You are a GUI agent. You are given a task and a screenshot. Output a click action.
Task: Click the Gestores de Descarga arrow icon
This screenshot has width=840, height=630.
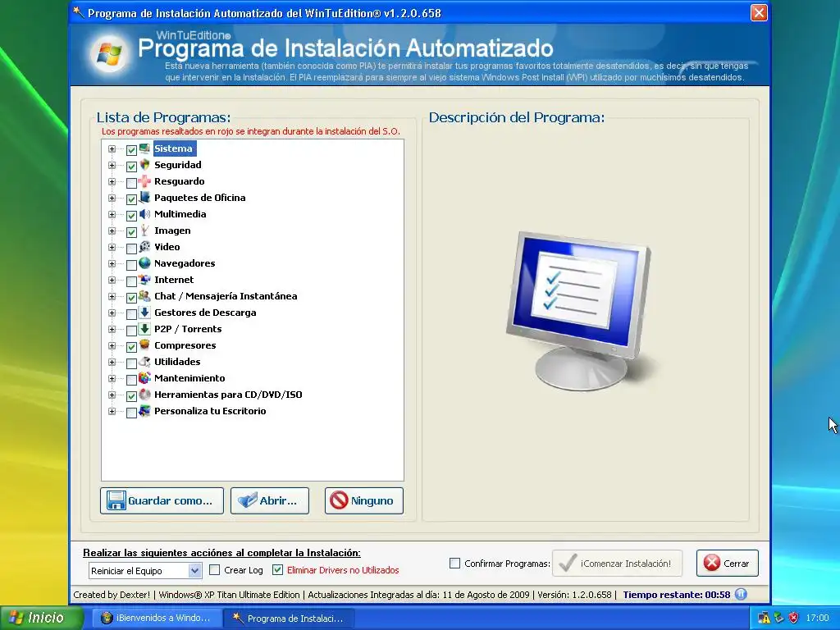point(144,313)
